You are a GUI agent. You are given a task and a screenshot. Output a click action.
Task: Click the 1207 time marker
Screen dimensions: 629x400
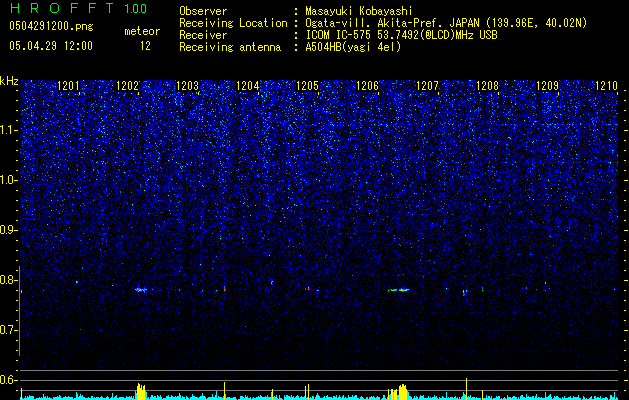tap(428, 85)
